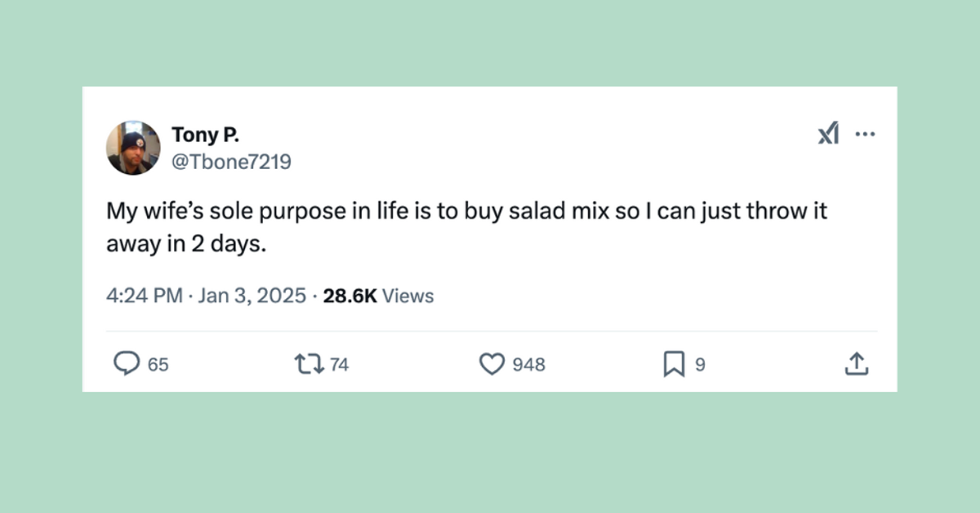Screen dimensions: 980x513
Task: Click the bookmark count number 9
Action: click(x=699, y=364)
